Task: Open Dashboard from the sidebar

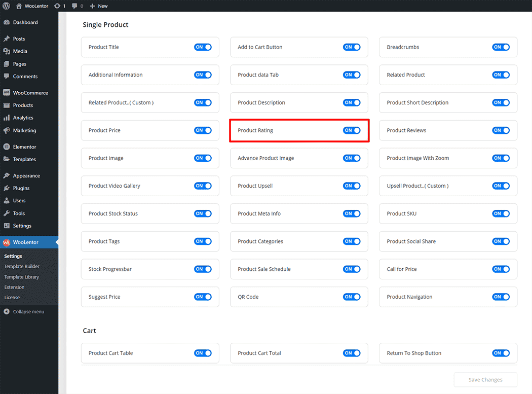Action: 25,22
